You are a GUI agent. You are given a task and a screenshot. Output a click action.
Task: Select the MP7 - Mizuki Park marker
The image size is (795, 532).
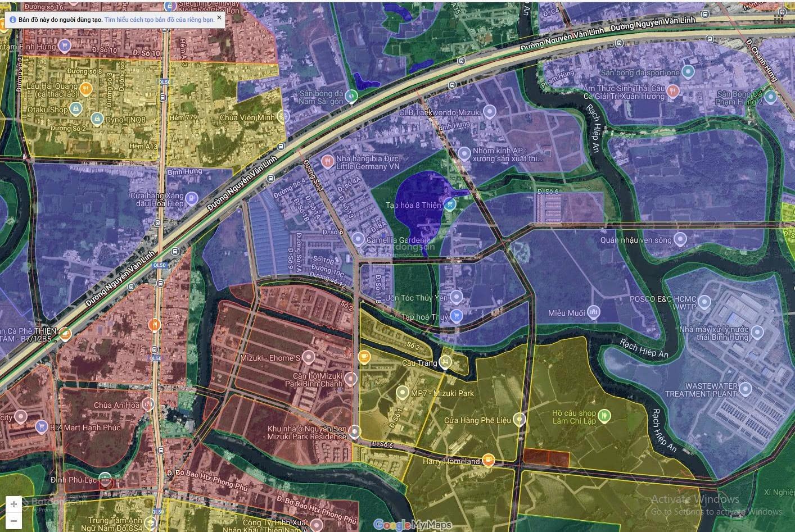(x=402, y=393)
